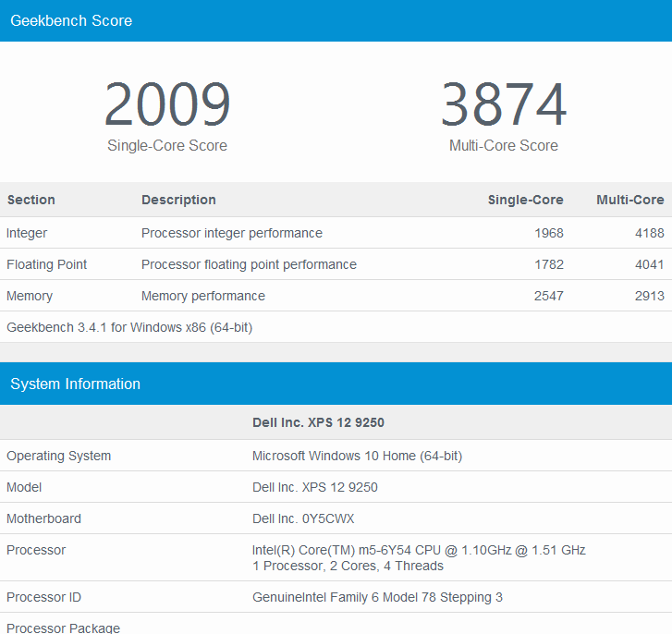The height and width of the screenshot is (634, 672).
Task: Click bold 'Dell Inc. XPS 12 9250' heading
Action: pyautogui.click(x=318, y=422)
